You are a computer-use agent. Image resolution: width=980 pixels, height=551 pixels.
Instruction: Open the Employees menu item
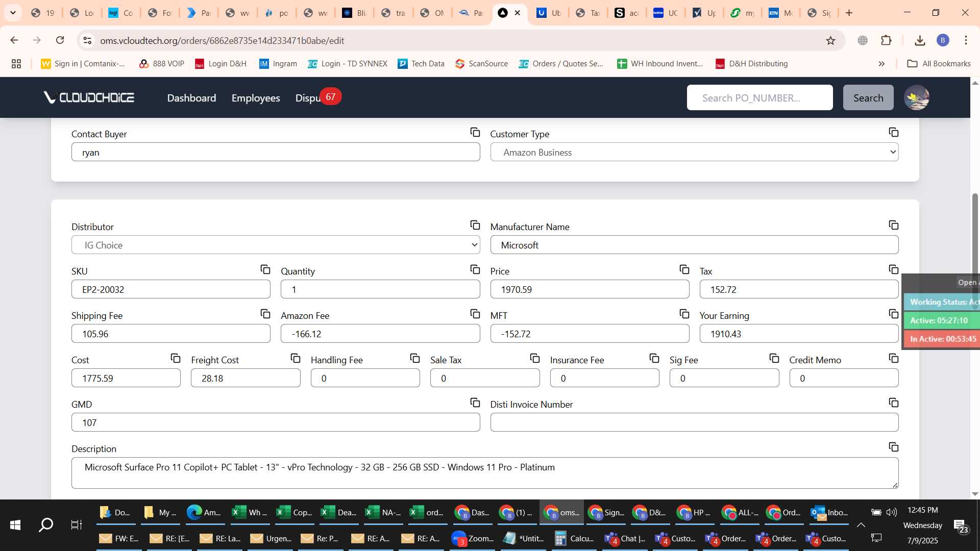point(256,98)
